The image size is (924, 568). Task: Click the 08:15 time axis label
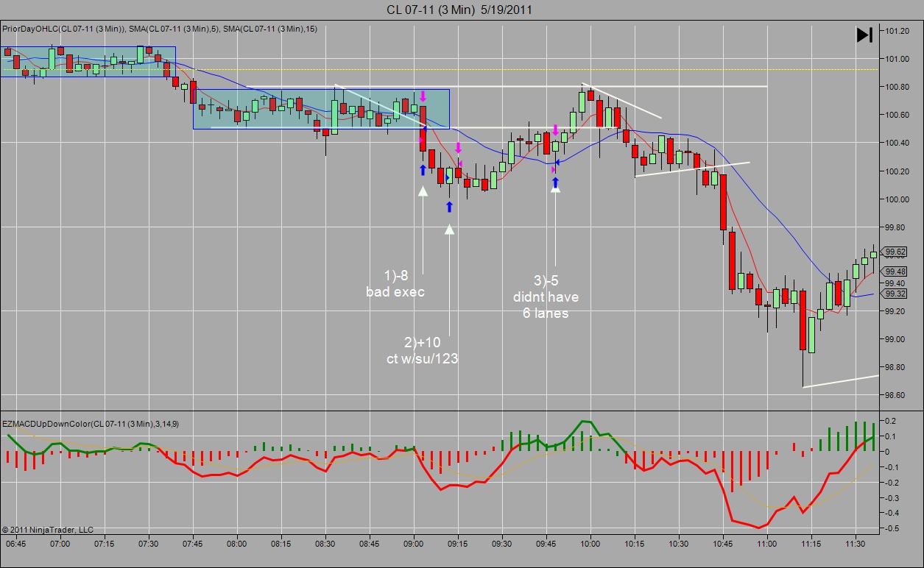(281, 544)
